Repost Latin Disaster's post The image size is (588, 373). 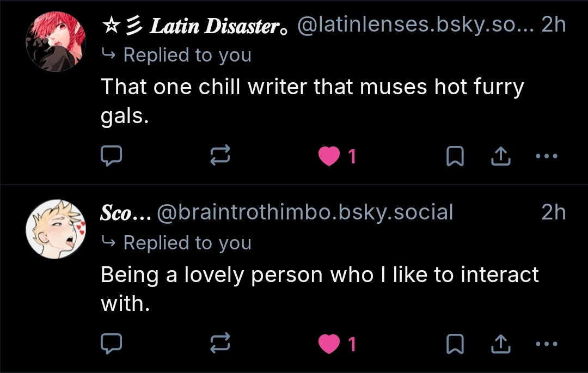pos(220,157)
